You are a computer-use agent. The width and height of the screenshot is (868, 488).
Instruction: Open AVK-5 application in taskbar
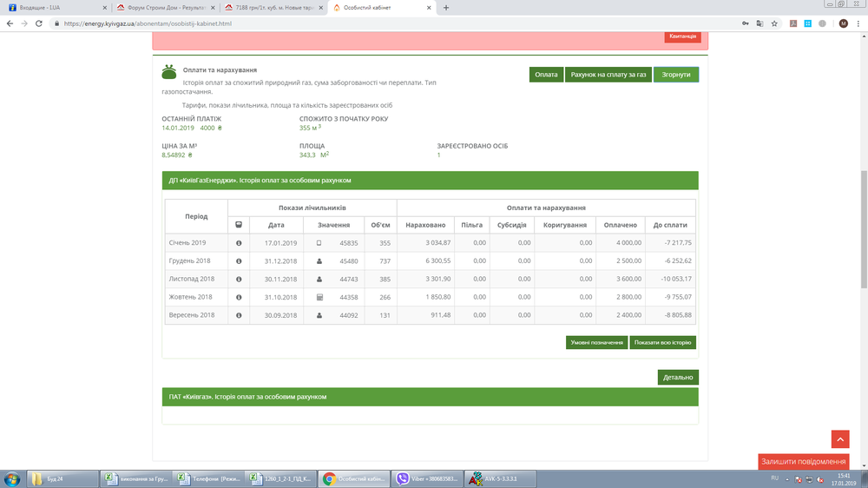pyautogui.click(x=501, y=479)
